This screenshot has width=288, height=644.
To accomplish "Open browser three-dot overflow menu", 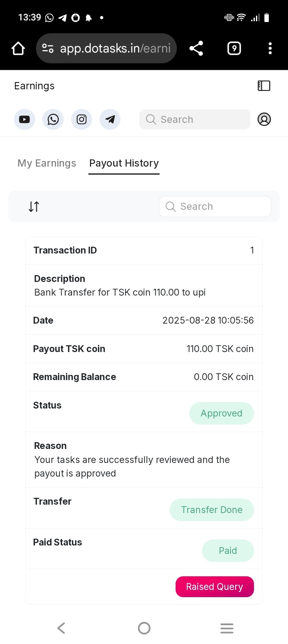I will point(270,48).
